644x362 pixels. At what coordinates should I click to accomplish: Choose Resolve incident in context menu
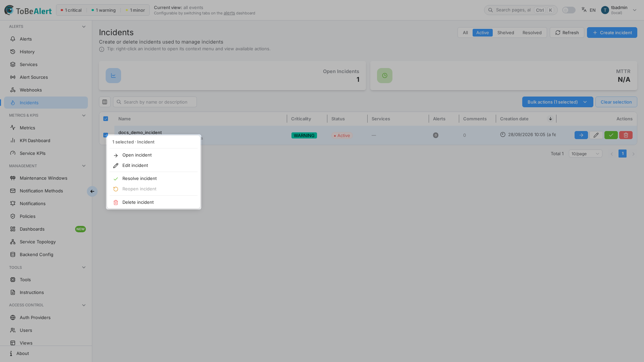pyautogui.click(x=154, y=179)
